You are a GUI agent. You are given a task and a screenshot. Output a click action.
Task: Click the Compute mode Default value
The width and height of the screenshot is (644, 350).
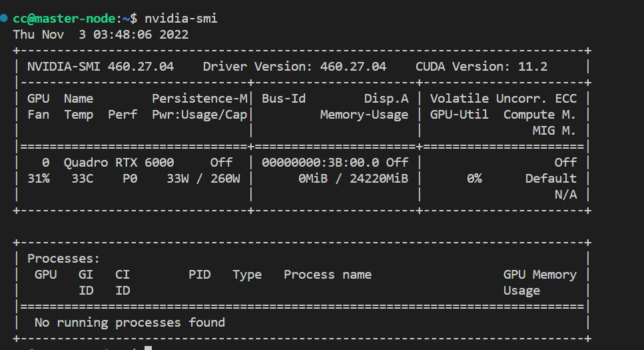(551, 179)
